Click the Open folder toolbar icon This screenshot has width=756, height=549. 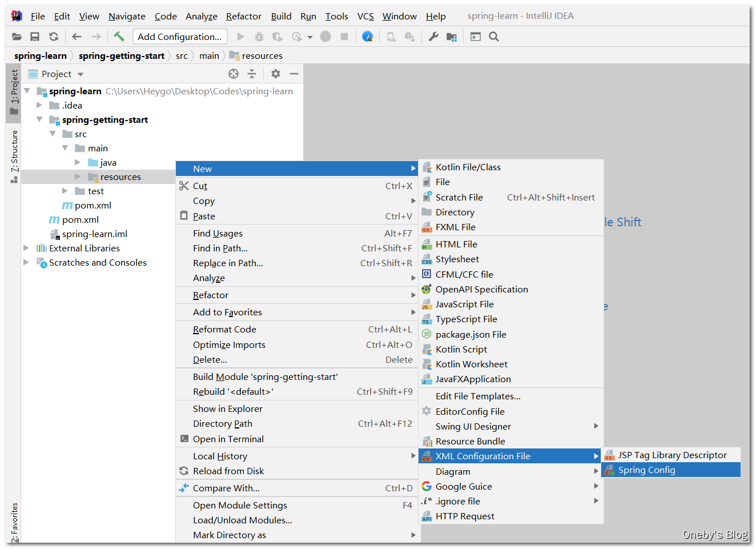pyautogui.click(x=17, y=37)
